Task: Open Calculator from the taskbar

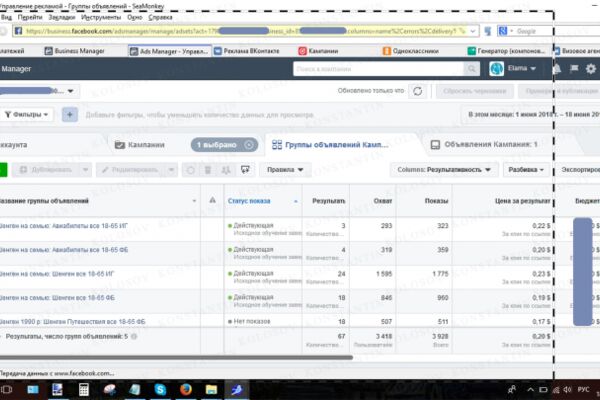Action: click(x=83, y=390)
